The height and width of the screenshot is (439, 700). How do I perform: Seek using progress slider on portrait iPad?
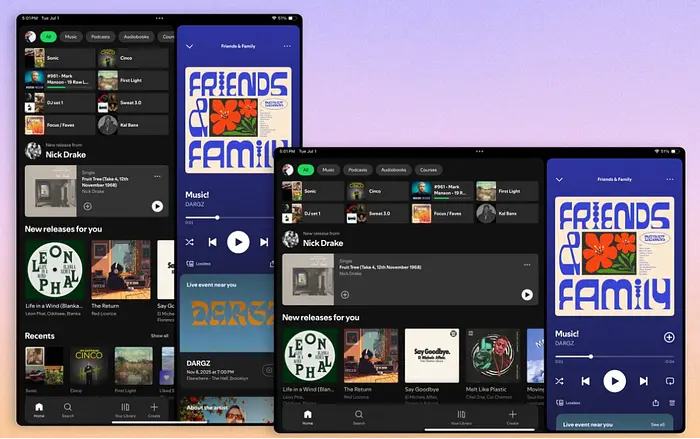pyautogui.click(x=230, y=217)
